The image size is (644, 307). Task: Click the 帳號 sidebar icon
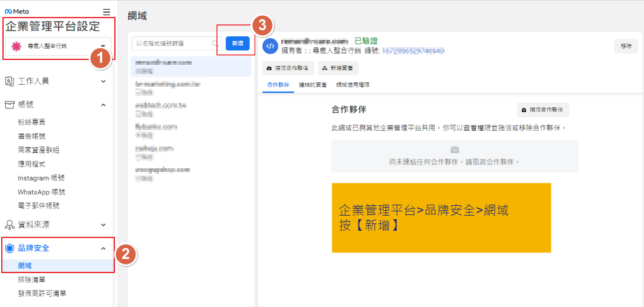pos(10,105)
